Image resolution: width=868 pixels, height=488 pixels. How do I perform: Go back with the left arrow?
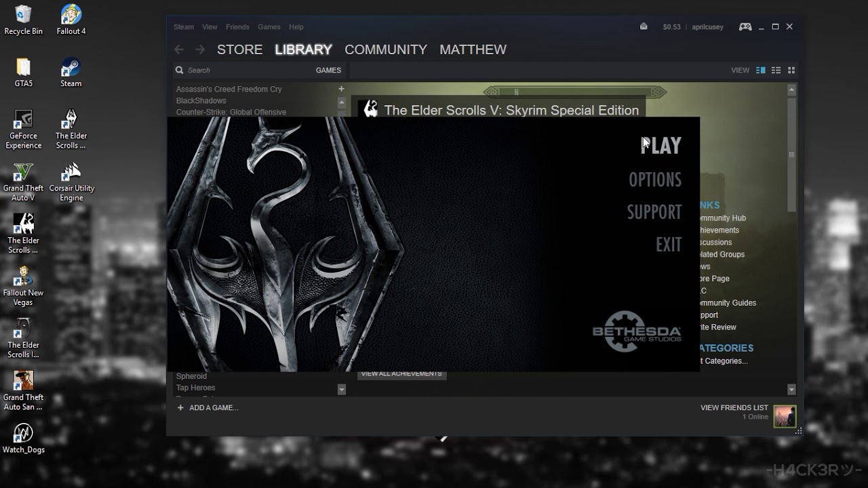[x=179, y=49]
